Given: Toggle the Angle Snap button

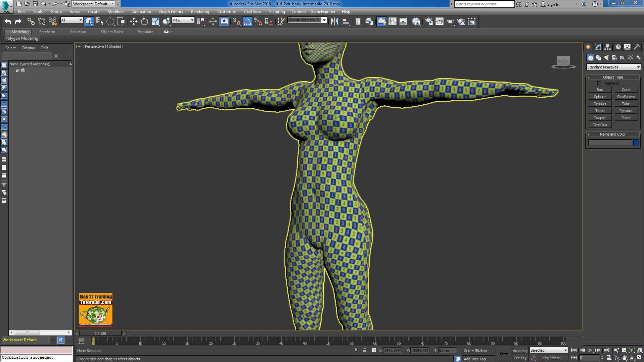Looking at the screenshot, I should [247, 21].
